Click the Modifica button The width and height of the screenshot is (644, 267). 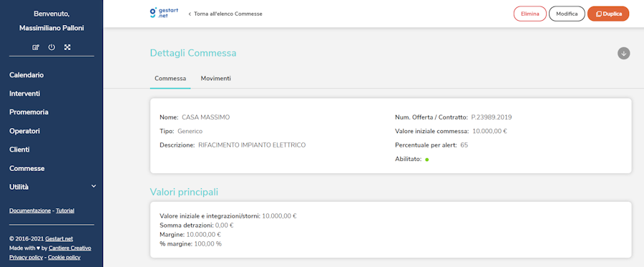click(x=567, y=14)
